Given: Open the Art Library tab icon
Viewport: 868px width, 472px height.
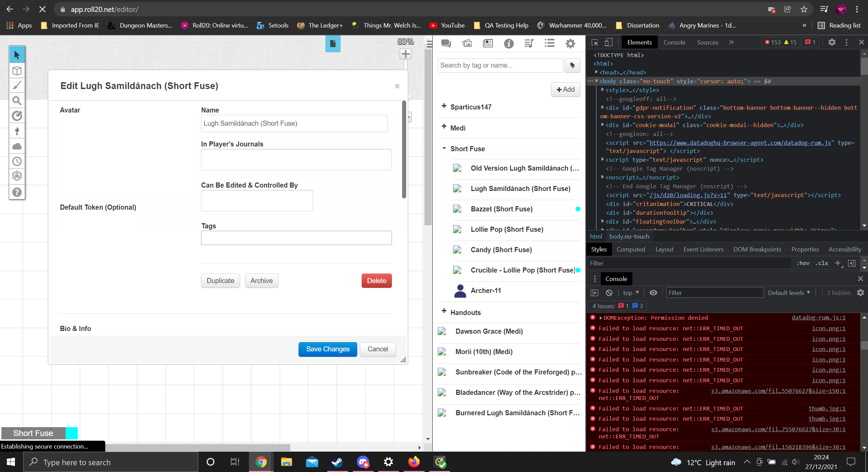Looking at the screenshot, I should (x=467, y=43).
